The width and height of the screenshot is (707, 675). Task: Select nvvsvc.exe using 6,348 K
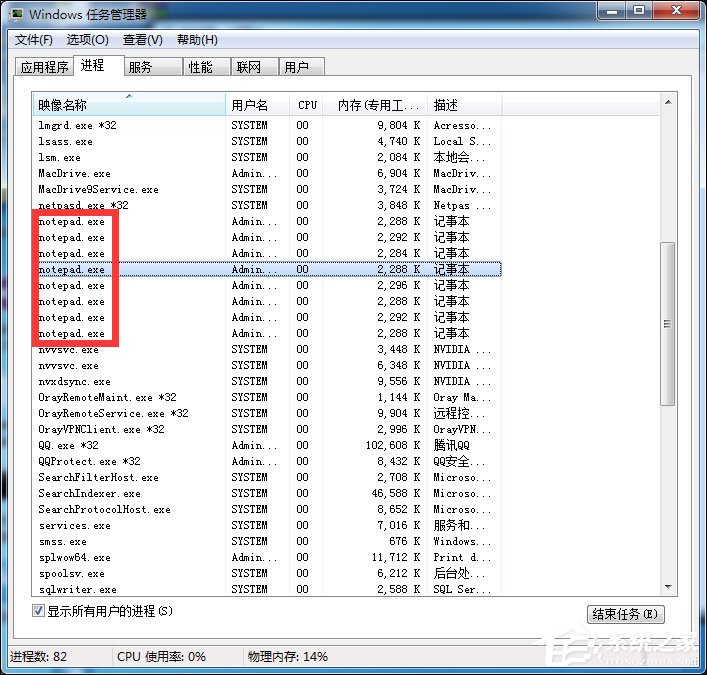click(267, 366)
